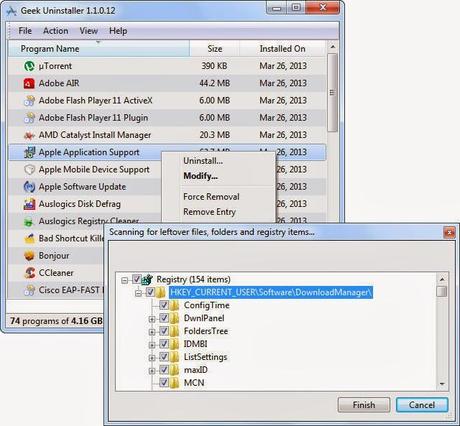This screenshot has height=426, width=460.
Task: Expand the FoldersTree tree node
Action: point(152,332)
